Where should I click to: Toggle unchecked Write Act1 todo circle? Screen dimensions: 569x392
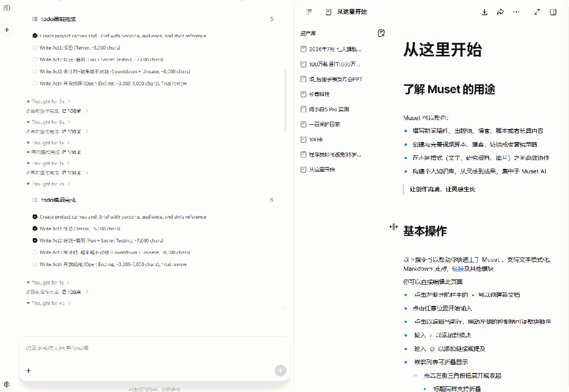35,47
